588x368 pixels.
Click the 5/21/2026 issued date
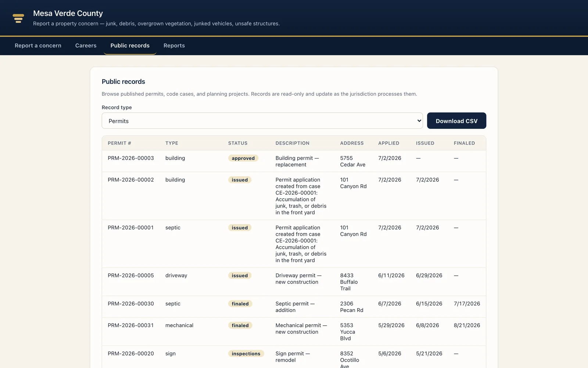pyautogui.click(x=429, y=354)
